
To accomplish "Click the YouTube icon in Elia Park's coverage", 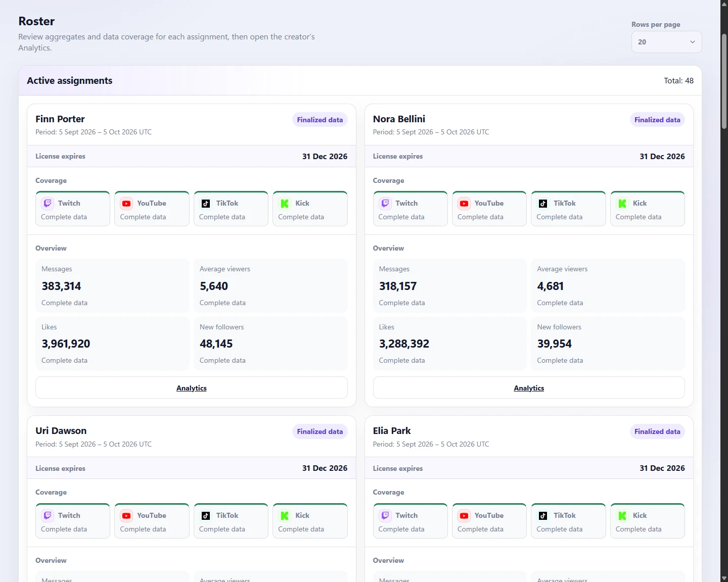I will point(464,515).
